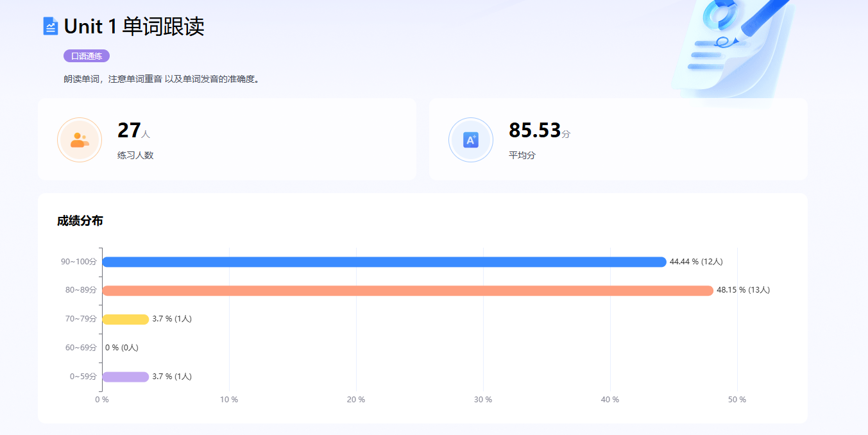The width and height of the screenshot is (868, 435).
Task: Click the blue document icon beside the title
Action: pos(50,26)
